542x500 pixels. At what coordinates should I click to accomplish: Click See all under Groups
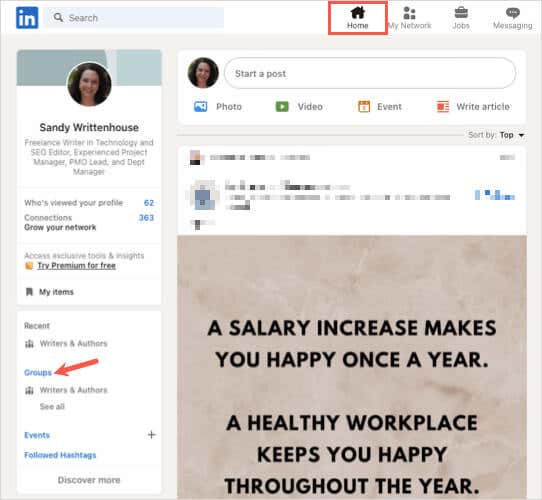[x=52, y=406]
